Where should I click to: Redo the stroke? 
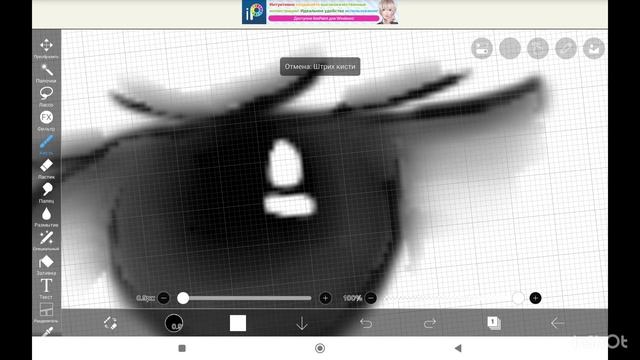click(430, 323)
